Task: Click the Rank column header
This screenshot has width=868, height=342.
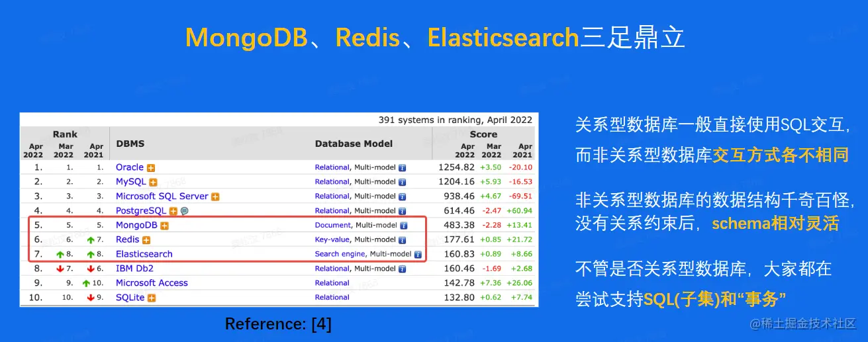Action: pyautogui.click(x=65, y=134)
